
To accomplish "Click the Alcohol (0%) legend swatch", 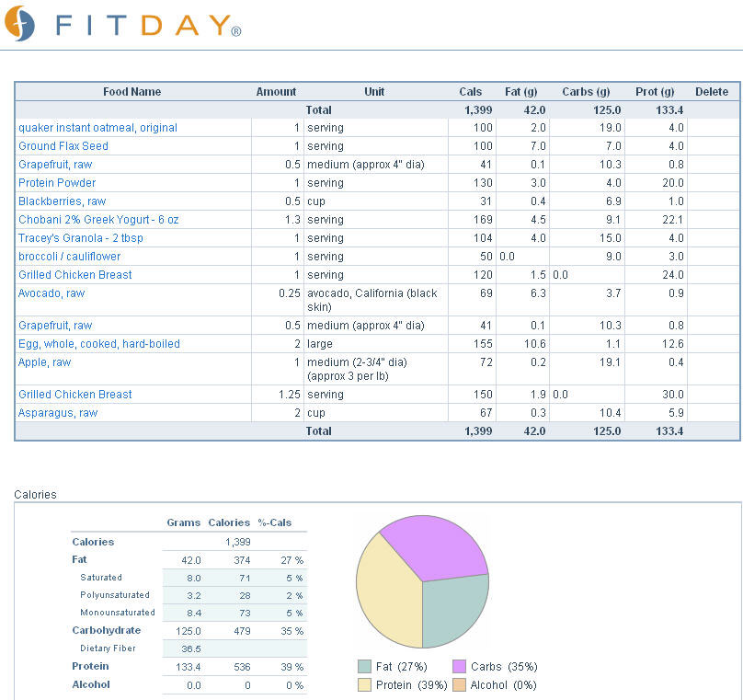I will point(459,685).
